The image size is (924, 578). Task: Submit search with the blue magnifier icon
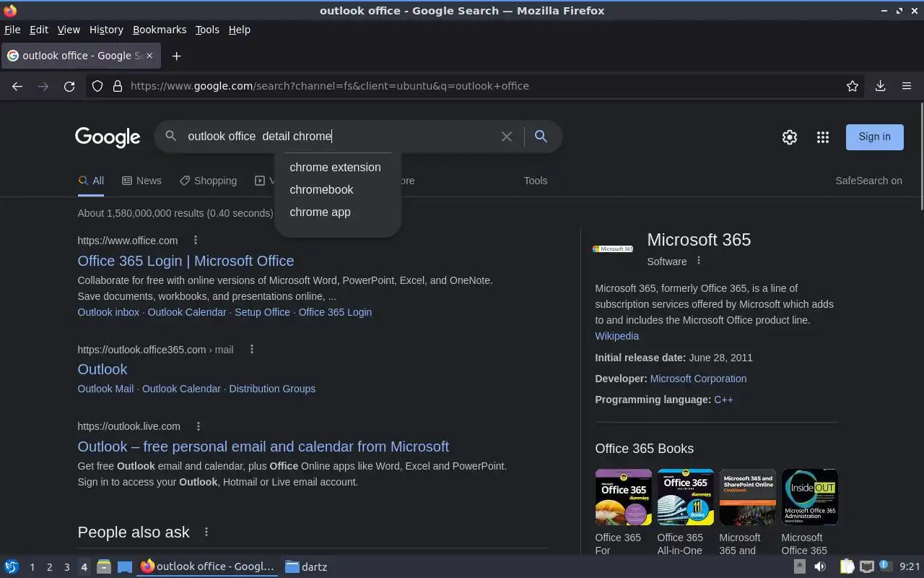[x=541, y=136]
